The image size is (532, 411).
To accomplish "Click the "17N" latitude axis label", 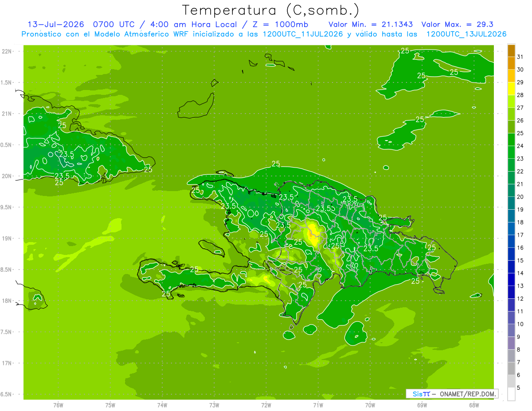I will tap(6, 364).
